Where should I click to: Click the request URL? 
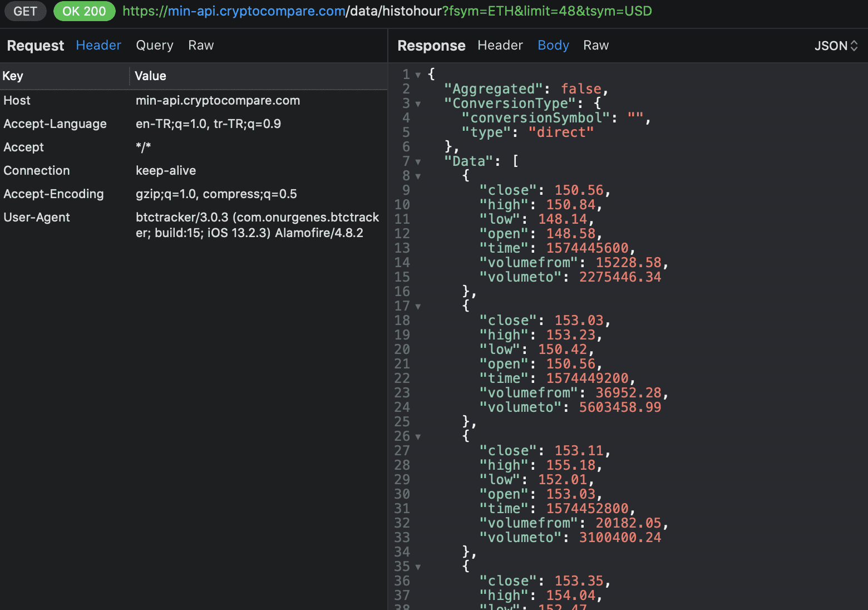pos(387,11)
